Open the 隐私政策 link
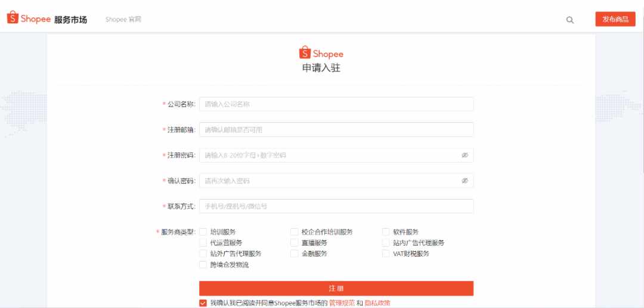This screenshot has height=308, width=644. 377,303
